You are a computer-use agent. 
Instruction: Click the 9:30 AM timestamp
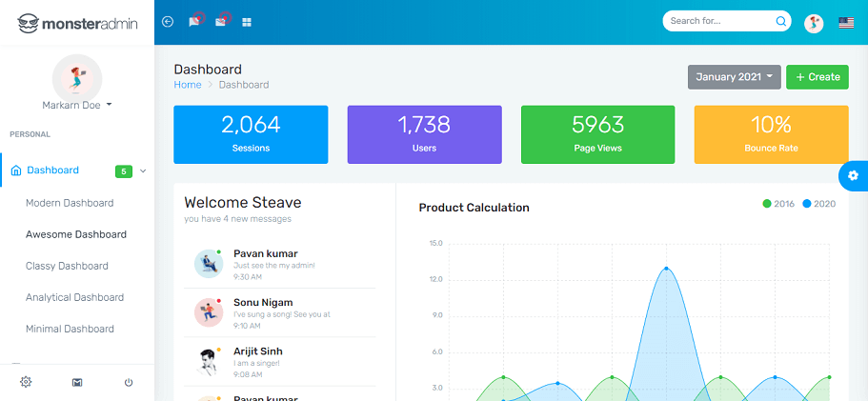[x=248, y=276]
